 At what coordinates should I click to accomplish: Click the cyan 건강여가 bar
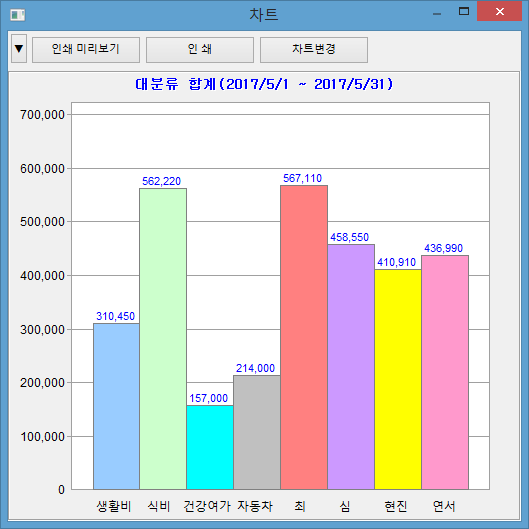point(210,447)
